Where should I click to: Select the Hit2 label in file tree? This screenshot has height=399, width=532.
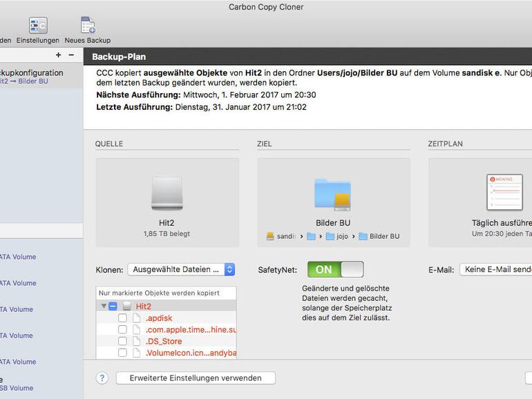(x=144, y=306)
